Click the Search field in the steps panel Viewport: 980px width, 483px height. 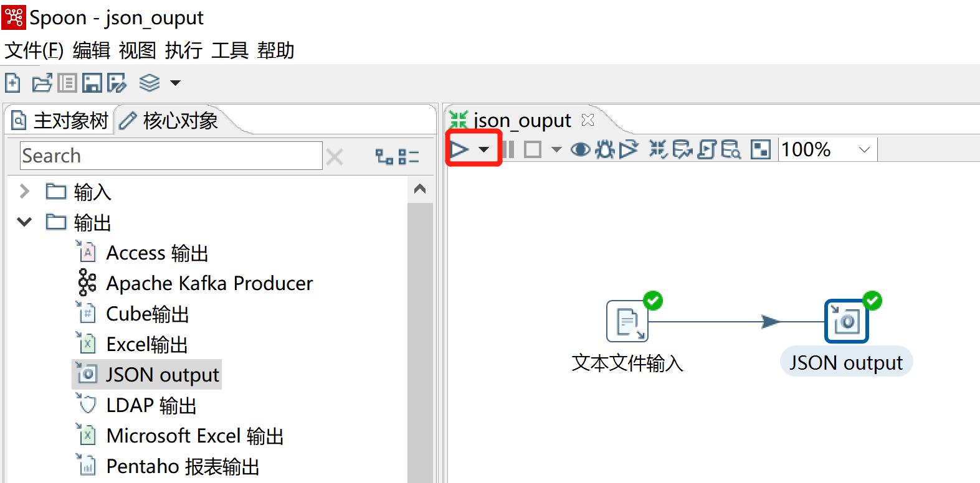[x=171, y=156]
